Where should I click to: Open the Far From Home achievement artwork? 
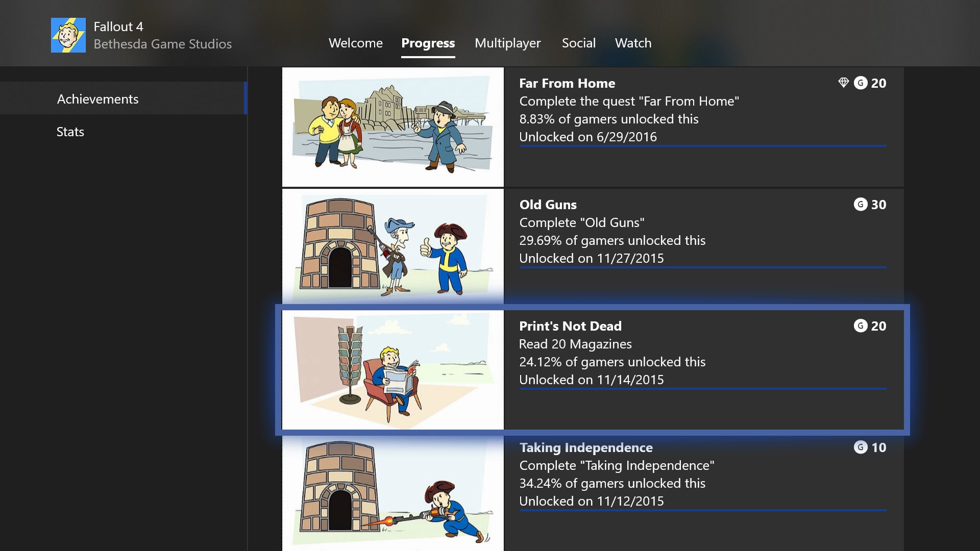pos(393,127)
